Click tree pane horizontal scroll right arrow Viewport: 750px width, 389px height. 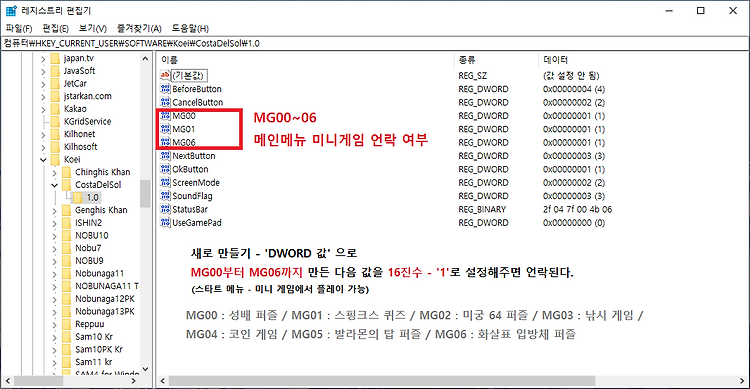(x=133, y=381)
